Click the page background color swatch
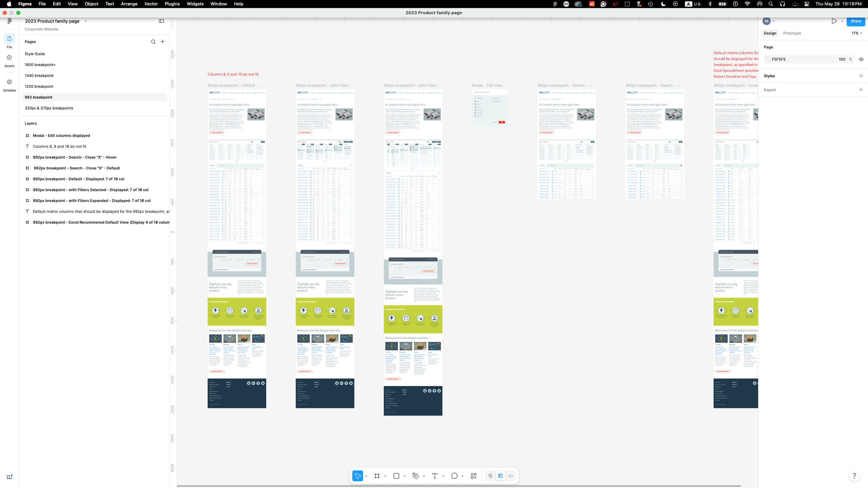This screenshot has width=868, height=488. 768,59
